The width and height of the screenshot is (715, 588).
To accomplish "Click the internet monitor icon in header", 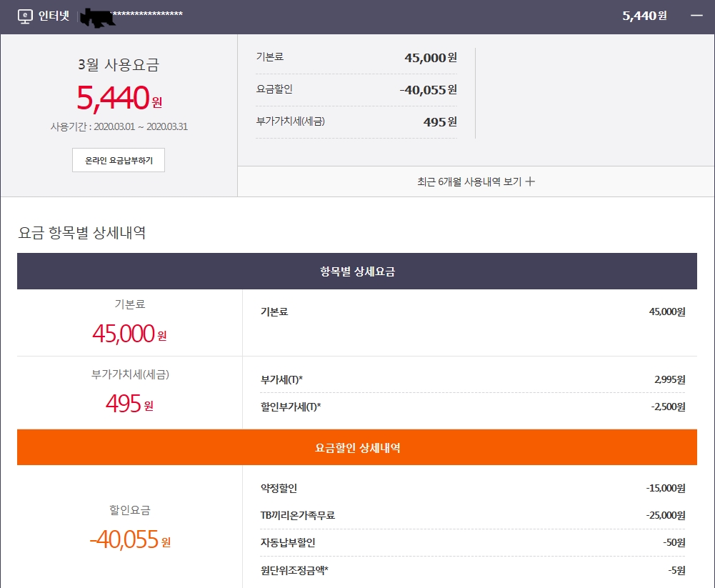I will coord(25,16).
